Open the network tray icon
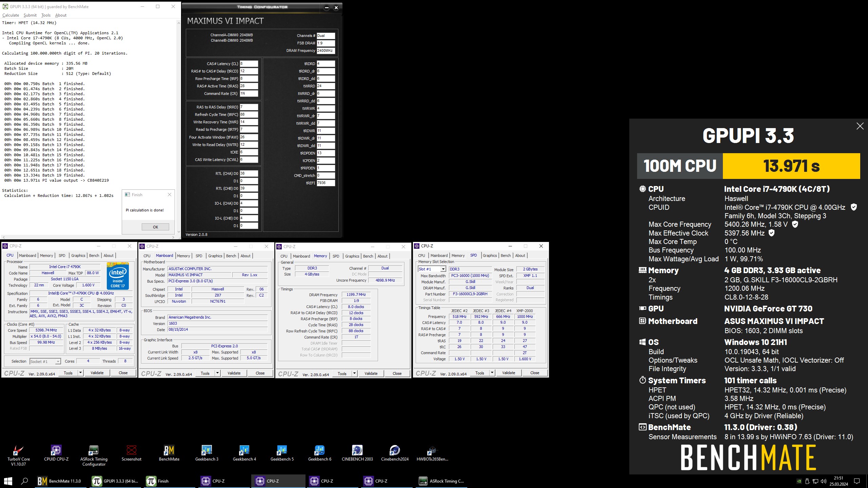 815,481
